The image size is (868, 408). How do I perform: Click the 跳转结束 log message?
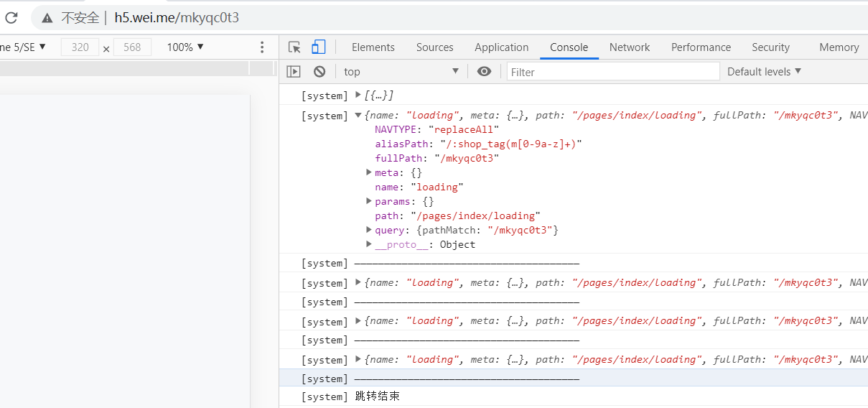(x=377, y=397)
